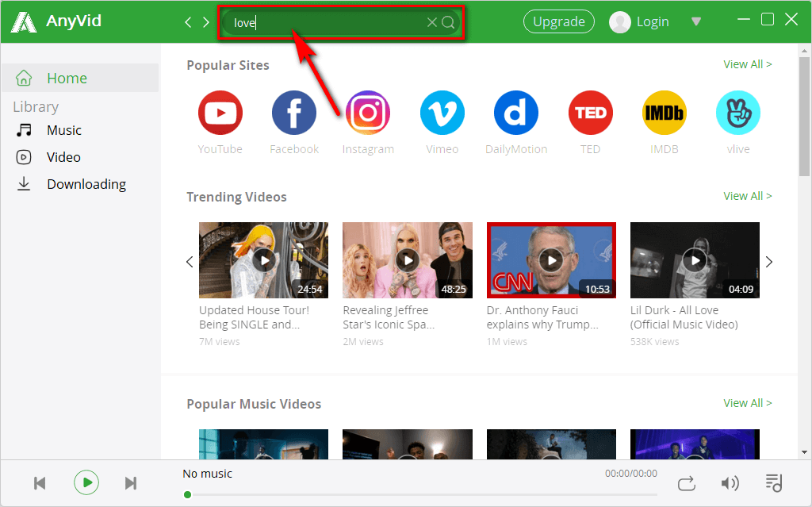Go back with the left navigation arrow
Viewport: 812px width, 507px height.
188,22
